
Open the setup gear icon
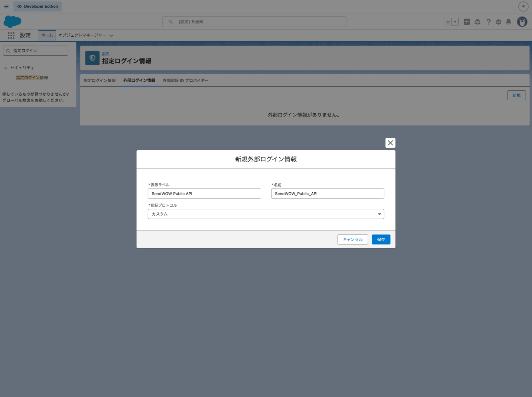click(x=498, y=22)
